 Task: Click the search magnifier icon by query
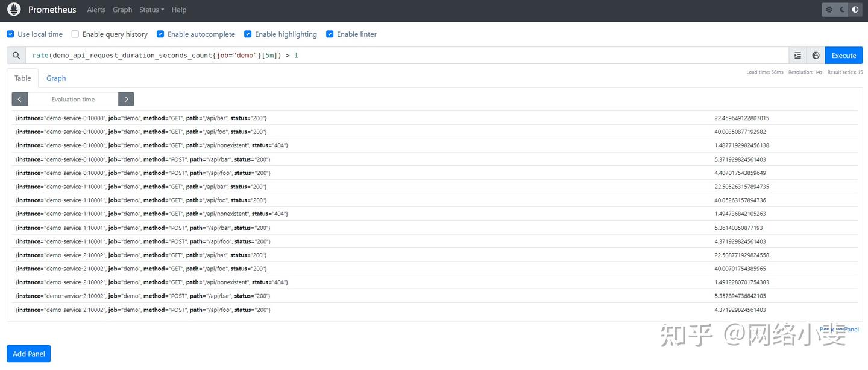16,56
